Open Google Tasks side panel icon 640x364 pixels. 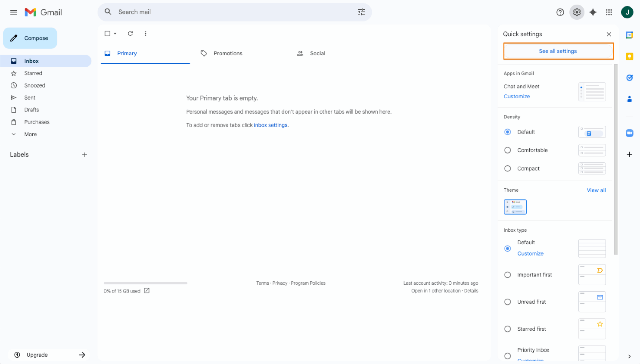coord(629,78)
